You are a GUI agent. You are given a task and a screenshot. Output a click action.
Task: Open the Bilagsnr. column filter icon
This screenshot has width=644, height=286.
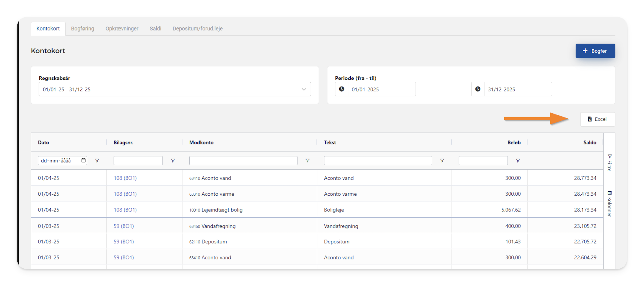[x=173, y=161]
